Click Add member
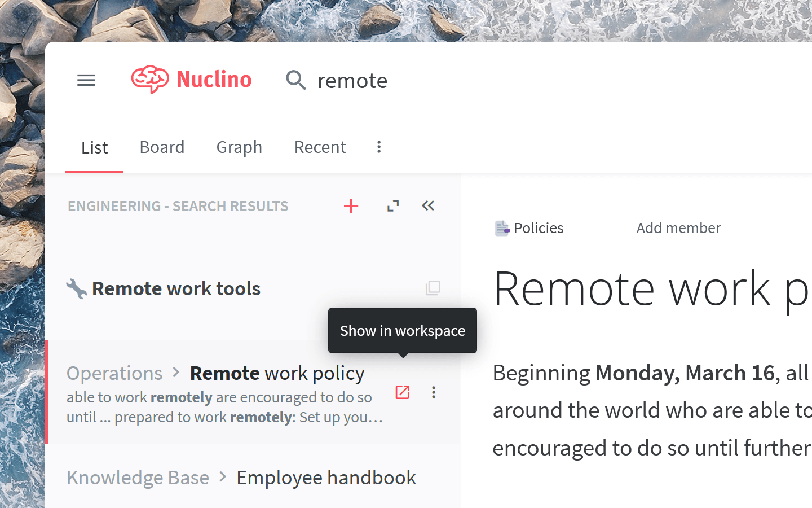The image size is (812, 508). [678, 227]
